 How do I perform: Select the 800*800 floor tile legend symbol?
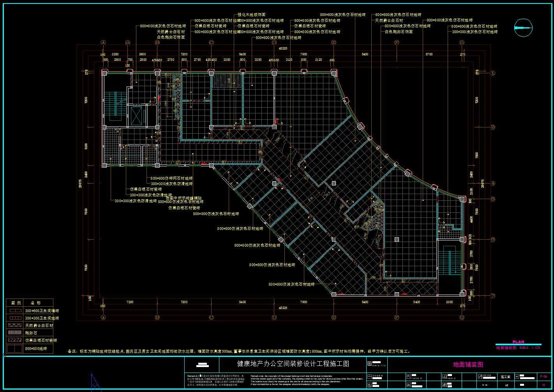point(15,348)
